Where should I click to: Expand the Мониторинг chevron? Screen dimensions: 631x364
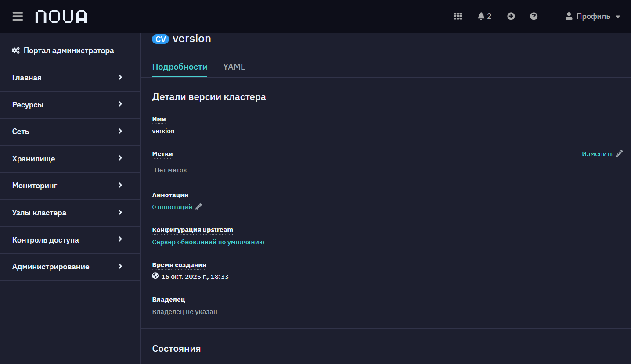tap(120, 186)
